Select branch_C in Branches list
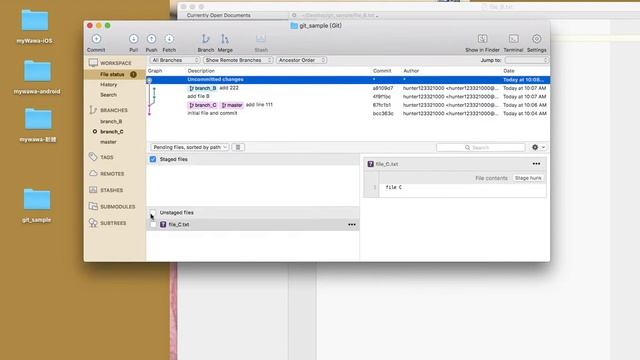Viewport: 640px width, 360px height. coord(111,131)
